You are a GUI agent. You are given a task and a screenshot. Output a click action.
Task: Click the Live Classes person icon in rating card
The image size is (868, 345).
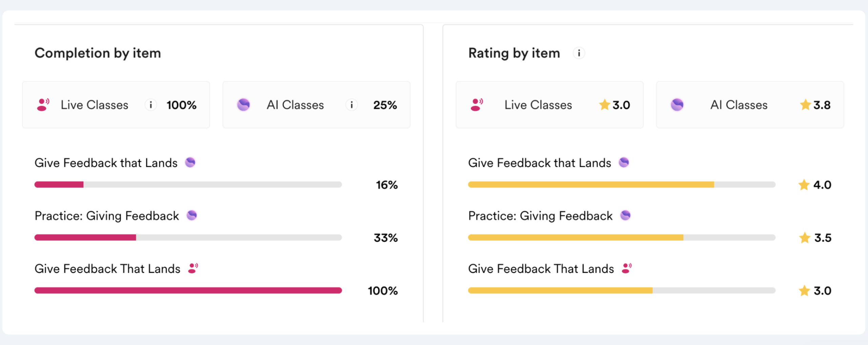coord(477,105)
